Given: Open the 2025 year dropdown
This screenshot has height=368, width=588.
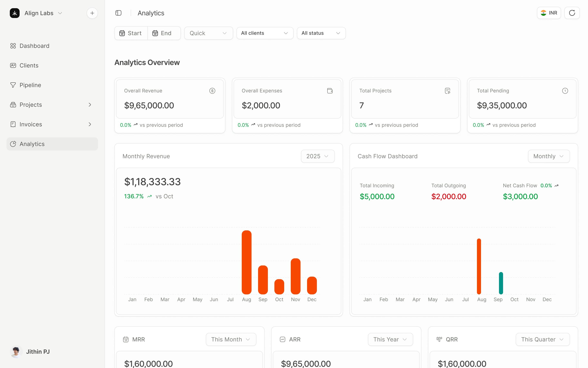Looking at the screenshot, I should pyautogui.click(x=317, y=156).
